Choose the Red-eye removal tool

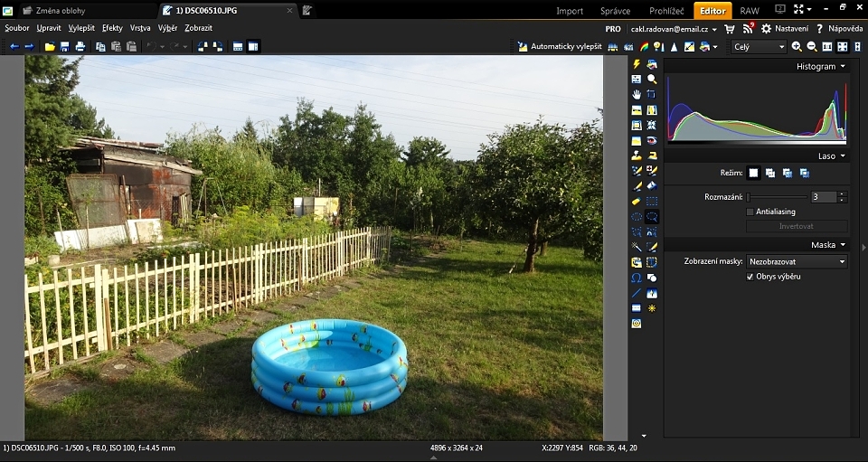652,140
